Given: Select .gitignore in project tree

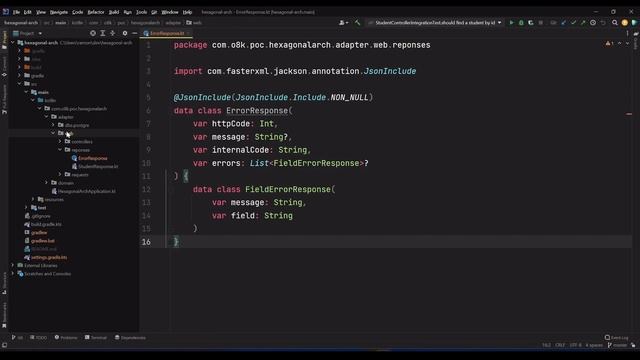Looking at the screenshot, I should pos(40,216).
